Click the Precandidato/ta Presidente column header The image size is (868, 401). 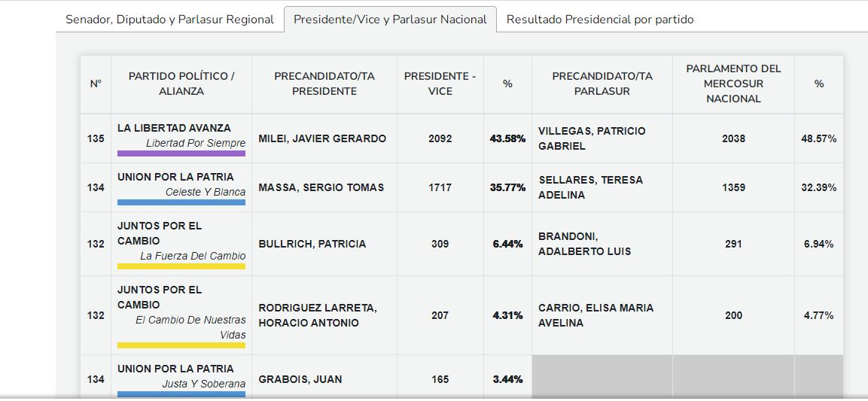click(324, 84)
